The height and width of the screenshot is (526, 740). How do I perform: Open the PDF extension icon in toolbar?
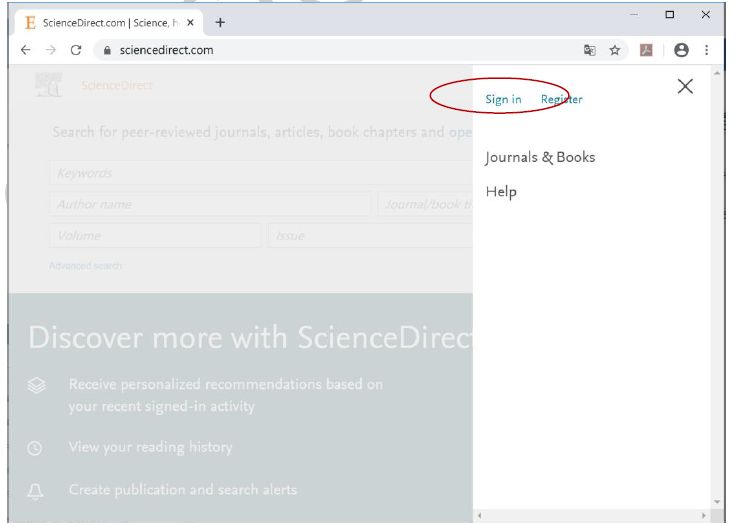click(646, 50)
